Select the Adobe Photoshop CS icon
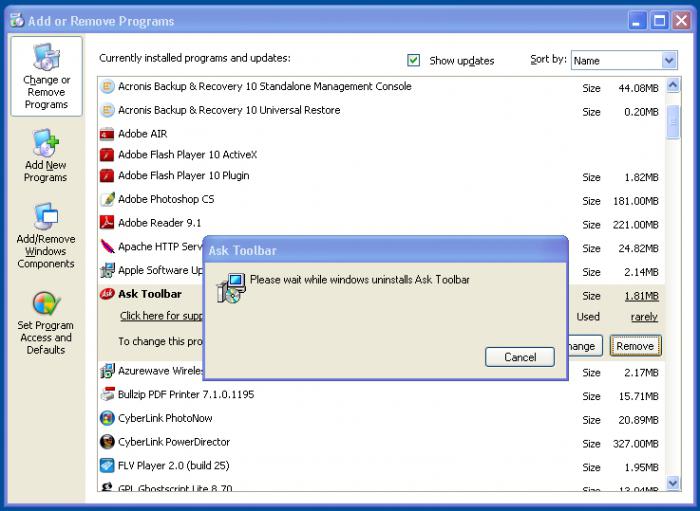Image resolution: width=700 pixels, height=511 pixels. pos(107,199)
